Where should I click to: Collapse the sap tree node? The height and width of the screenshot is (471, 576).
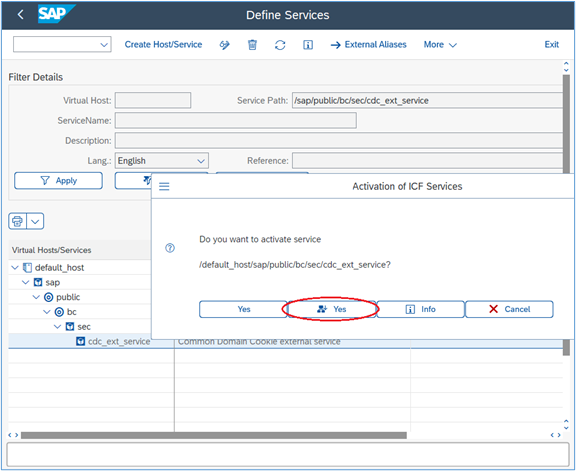point(25,282)
